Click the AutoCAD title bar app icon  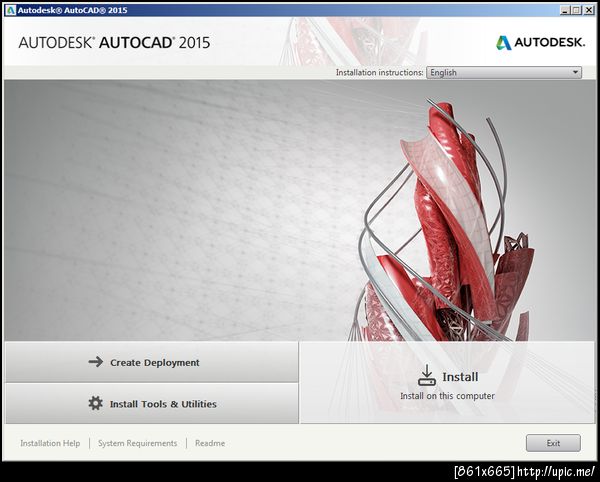pos(11,10)
